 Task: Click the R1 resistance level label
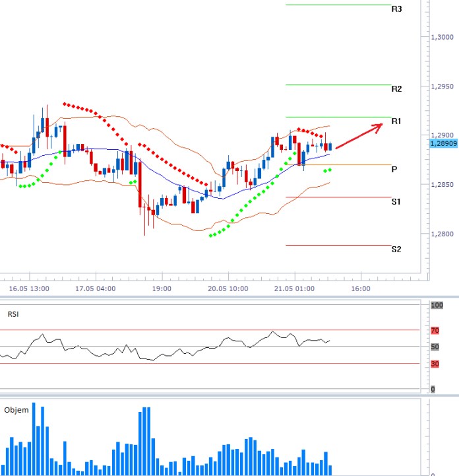pyautogui.click(x=396, y=121)
